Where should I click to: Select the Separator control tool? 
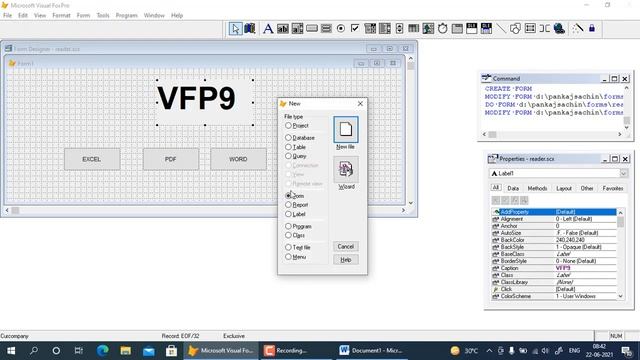544,29
